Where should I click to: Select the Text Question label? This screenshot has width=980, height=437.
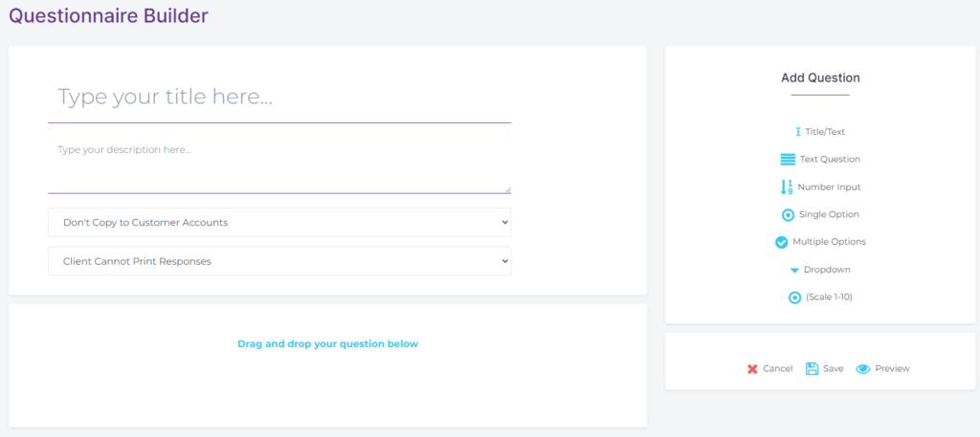(830, 160)
